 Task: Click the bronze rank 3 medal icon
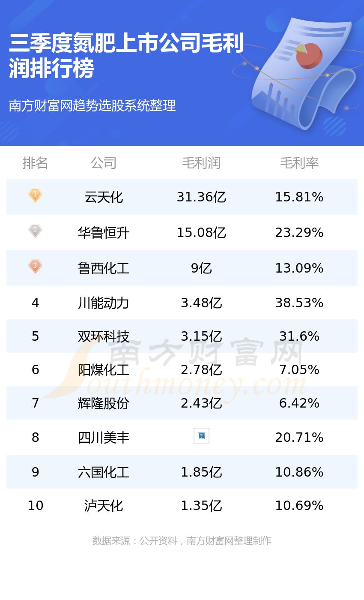coord(35,266)
